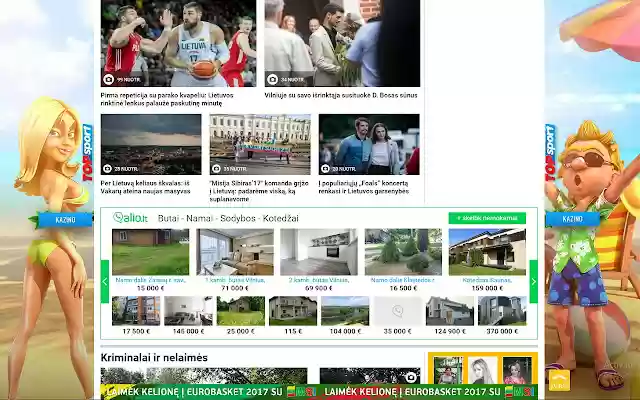
Task: Open listing thumbnail priced 159 000 €
Action: tap(487, 252)
